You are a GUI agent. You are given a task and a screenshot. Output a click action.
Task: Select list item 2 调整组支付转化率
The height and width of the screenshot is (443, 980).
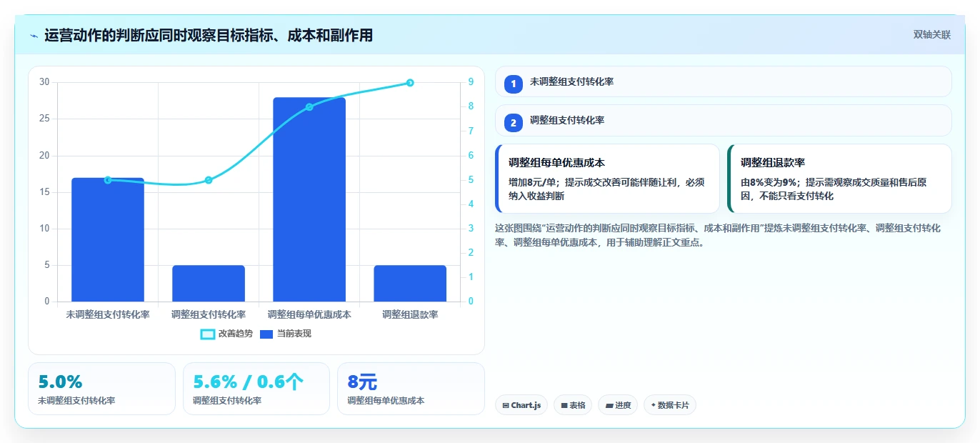(x=723, y=120)
